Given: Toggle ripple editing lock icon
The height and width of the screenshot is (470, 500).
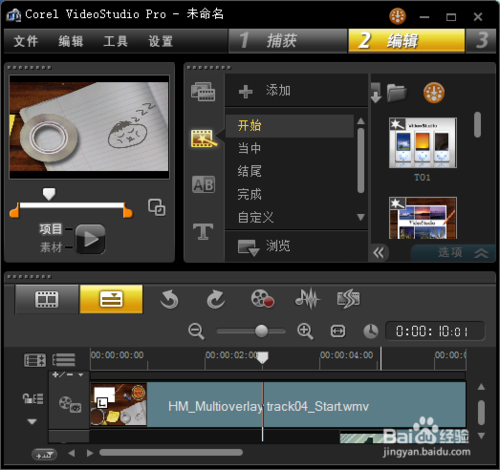Looking at the screenshot, I should click(33, 398).
